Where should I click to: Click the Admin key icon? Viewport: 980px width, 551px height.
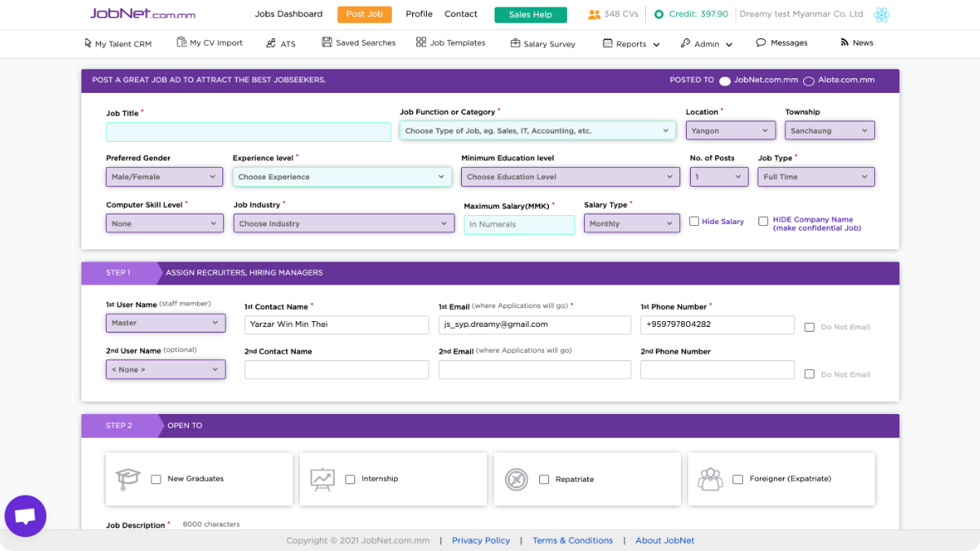[x=686, y=43]
